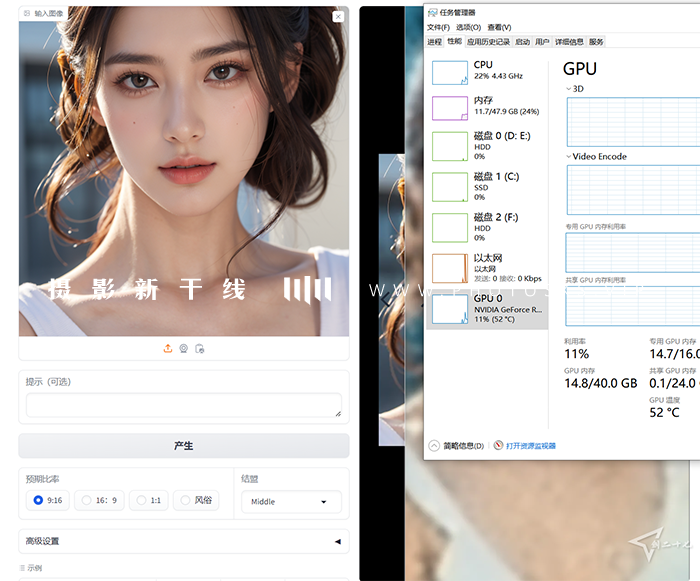The height and width of the screenshot is (581, 700).
Task: Switch to the 服务 tab in Task Manager
Action: (x=596, y=42)
